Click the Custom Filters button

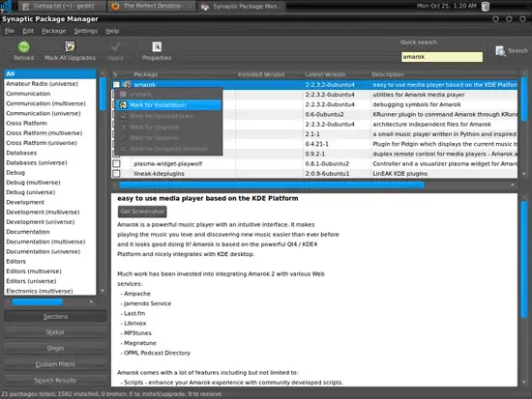pyautogui.click(x=55, y=364)
